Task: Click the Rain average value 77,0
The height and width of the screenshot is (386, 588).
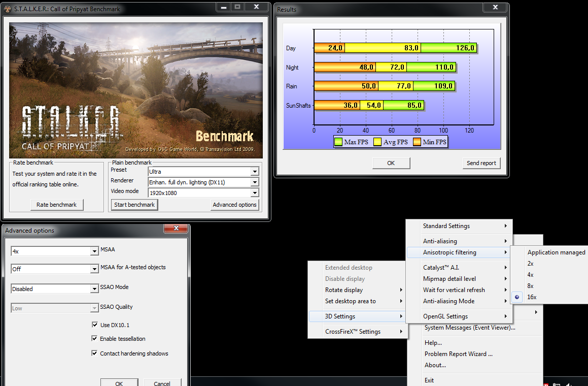Action: (x=404, y=86)
